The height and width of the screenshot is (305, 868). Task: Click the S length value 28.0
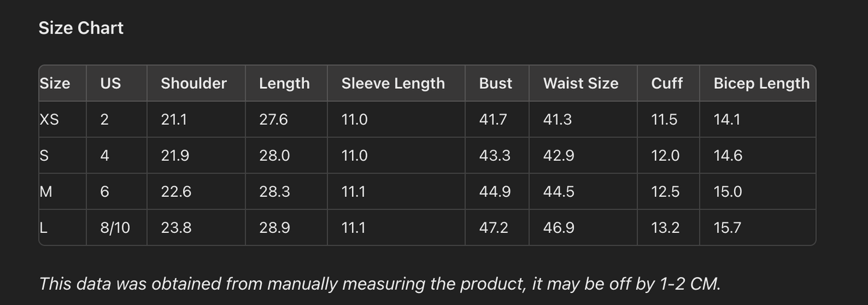tap(275, 156)
